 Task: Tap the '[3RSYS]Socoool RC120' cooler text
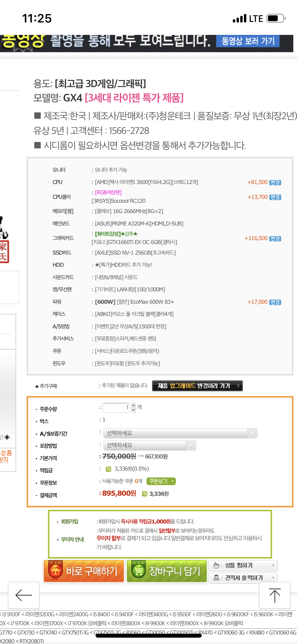click(119, 201)
